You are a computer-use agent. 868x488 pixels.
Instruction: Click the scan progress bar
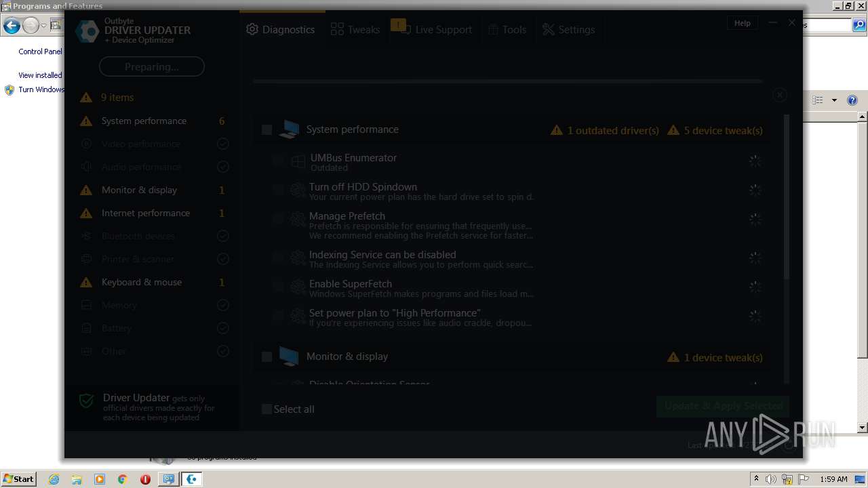(508, 81)
